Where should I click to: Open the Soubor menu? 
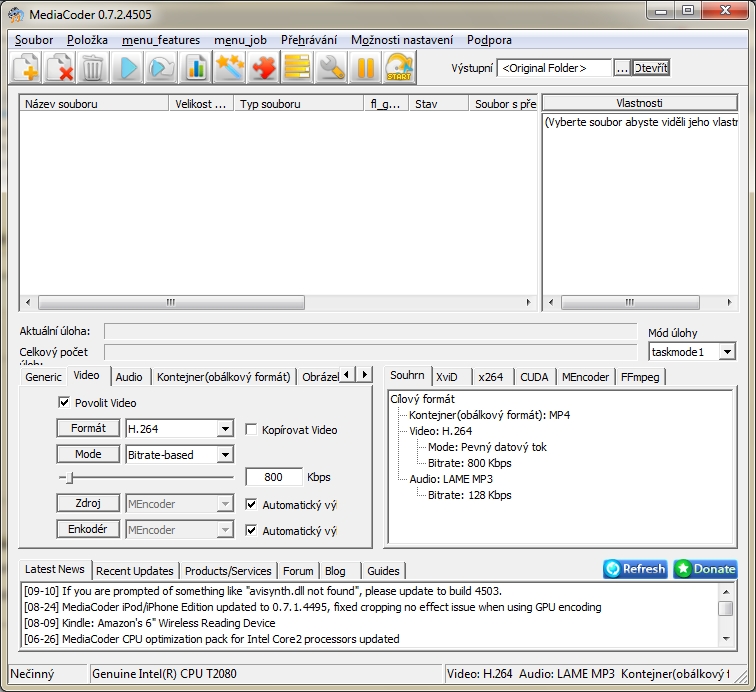[x=34, y=40]
